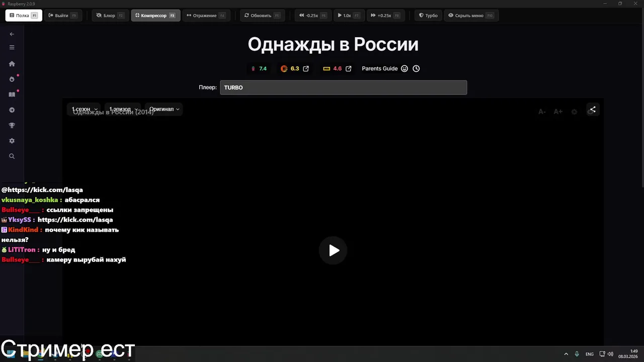The width and height of the screenshot is (644, 362).
Task: Increase playback speed by 0.25x
Action: (x=385, y=16)
